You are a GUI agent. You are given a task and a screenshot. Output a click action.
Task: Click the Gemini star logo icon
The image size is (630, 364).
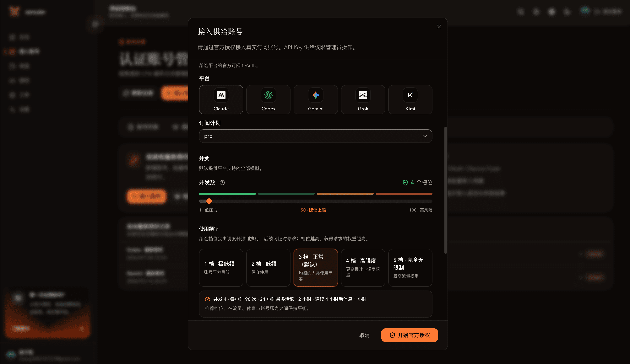click(316, 95)
